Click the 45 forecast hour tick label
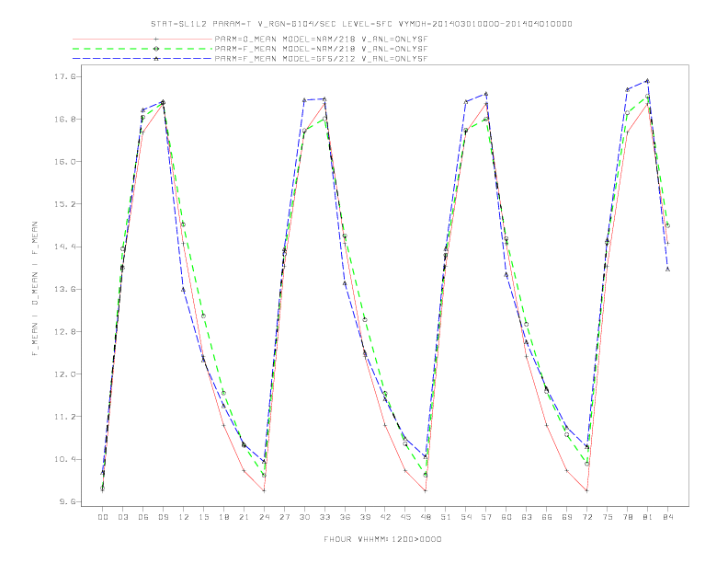Viewport: 728px width, 563px height. click(405, 517)
